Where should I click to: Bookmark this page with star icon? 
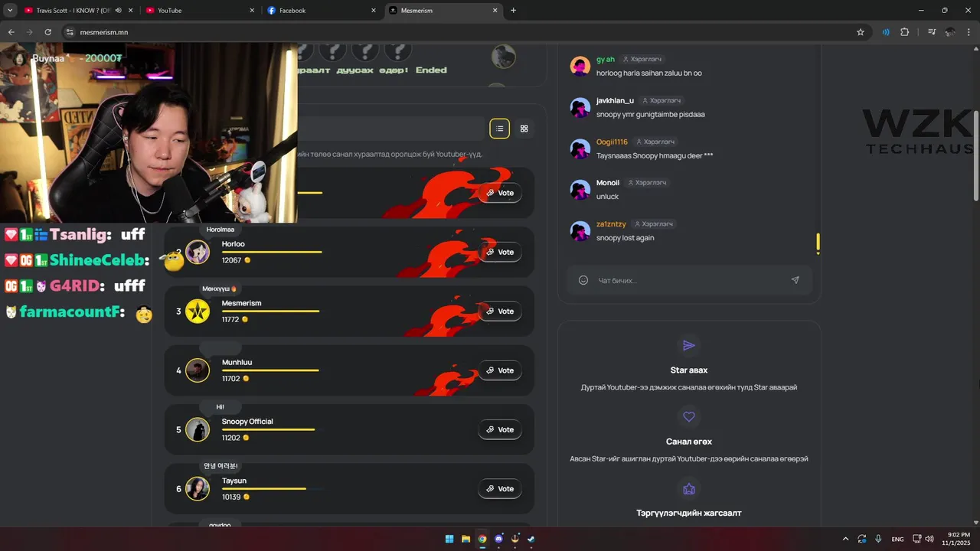tap(861, 32)
